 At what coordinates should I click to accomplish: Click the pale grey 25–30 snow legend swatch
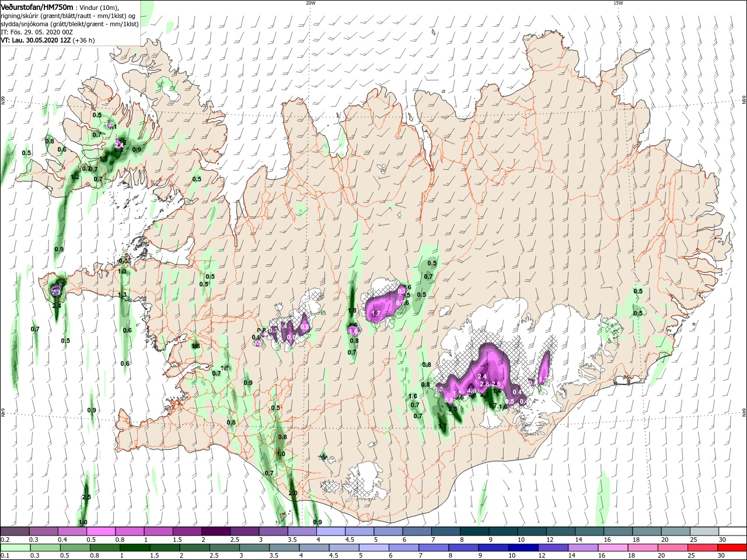(x=704, y=531)
